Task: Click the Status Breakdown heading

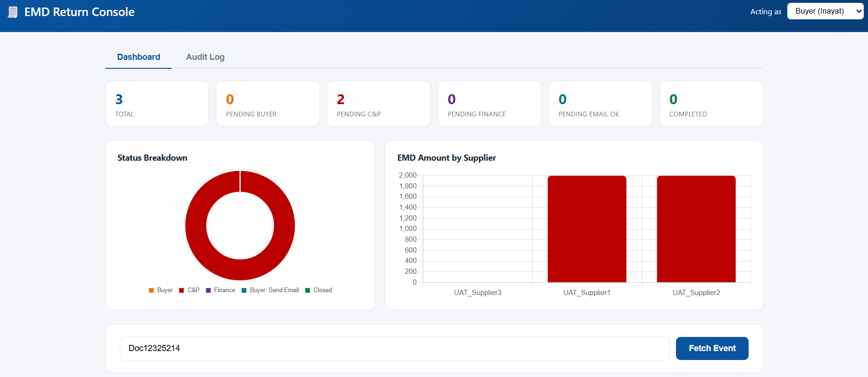Action: (152, 158)
